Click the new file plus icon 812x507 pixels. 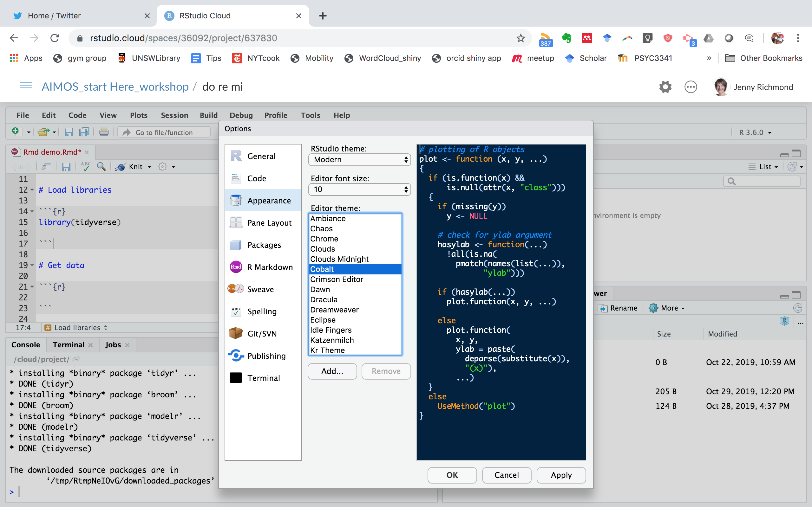tap(16, 132)
